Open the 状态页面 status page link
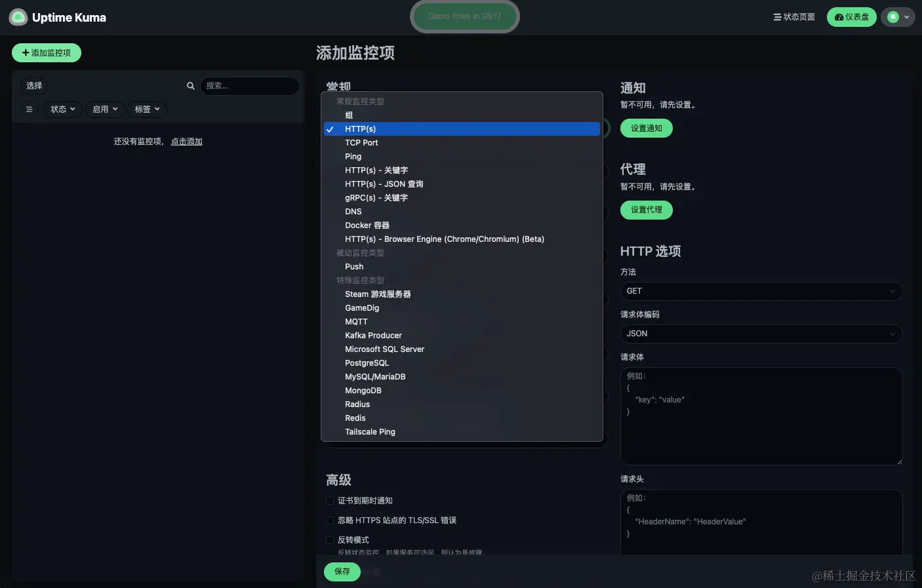 (794, 17)
